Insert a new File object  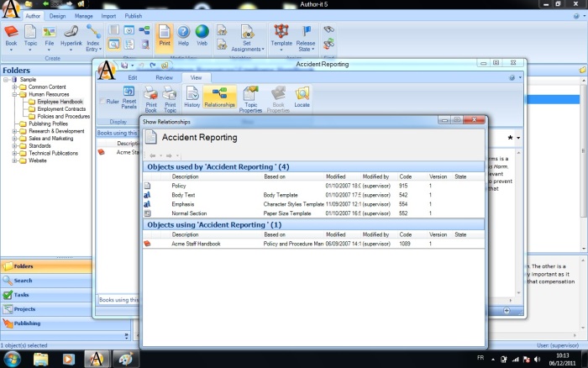(x=49, y=38)
